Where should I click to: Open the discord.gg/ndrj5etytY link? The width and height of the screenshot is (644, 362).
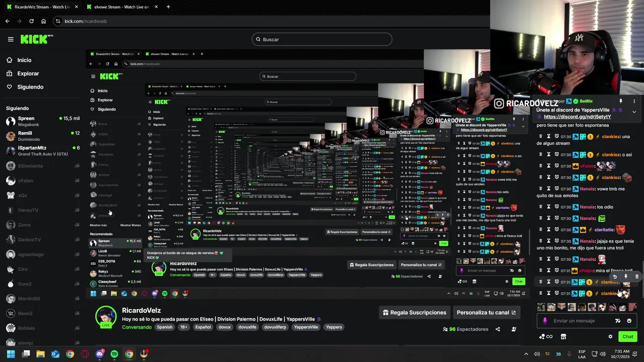click(577, 117)
